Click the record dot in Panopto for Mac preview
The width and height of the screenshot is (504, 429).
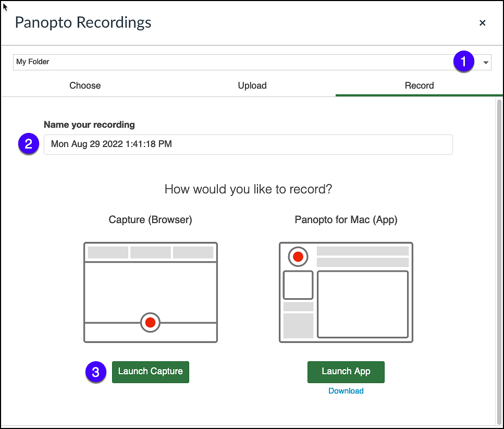coord(298,256)
